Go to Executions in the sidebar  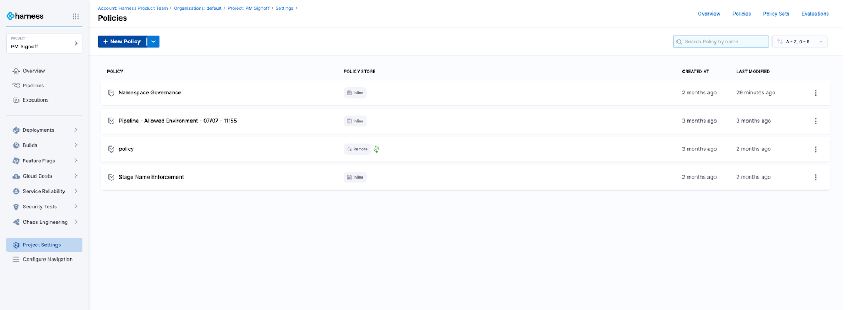(x=35, y=100)
